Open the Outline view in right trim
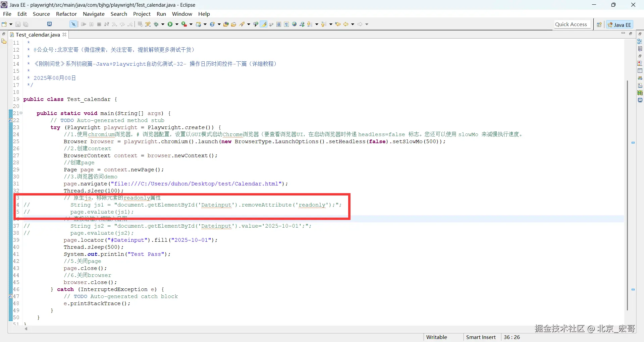 pos(640,41)
